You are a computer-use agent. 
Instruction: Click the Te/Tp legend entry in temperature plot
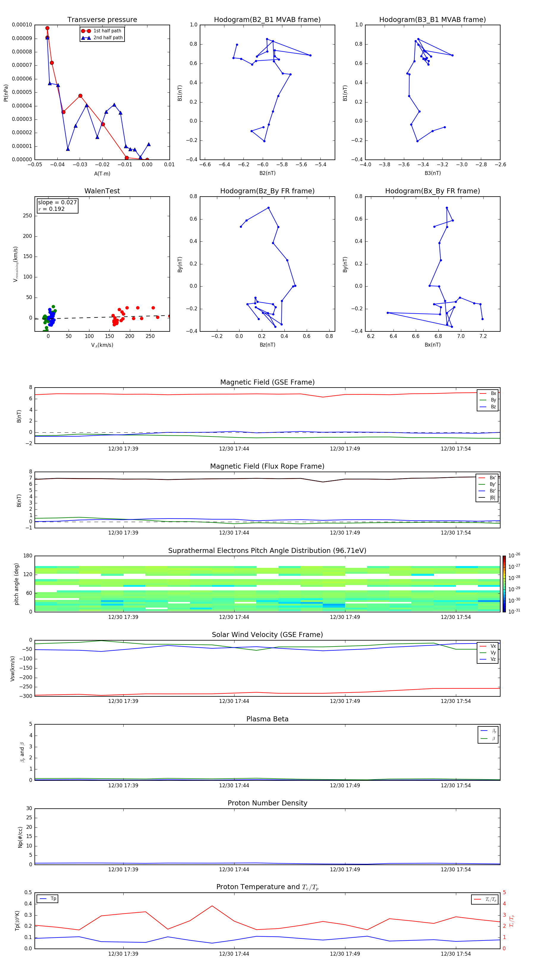pos(485,899)
